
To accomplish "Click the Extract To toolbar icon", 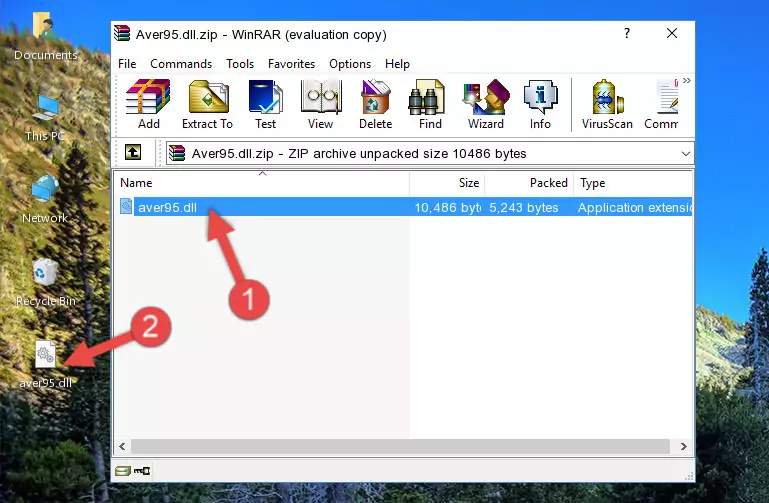I will pyautogui.click(x=207, y=104).
